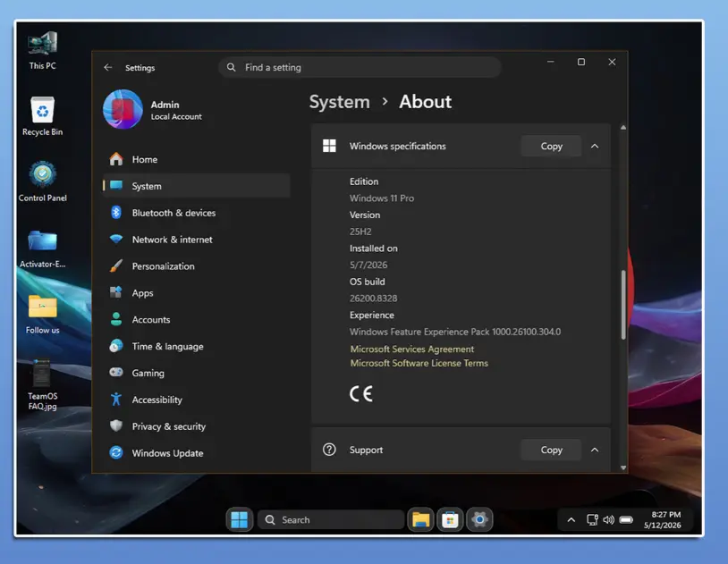Open the Recycle Bin desktop icon

[x=42, y=116]
